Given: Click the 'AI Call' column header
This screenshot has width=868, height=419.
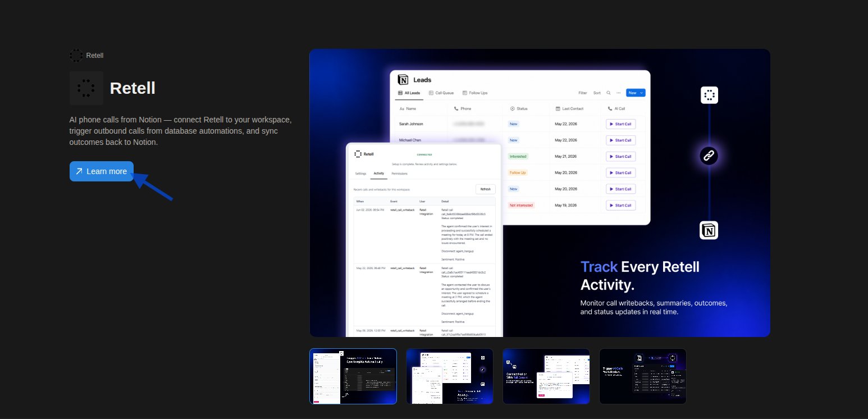Looking at the screenshot, I should click(x=616, y=108).
